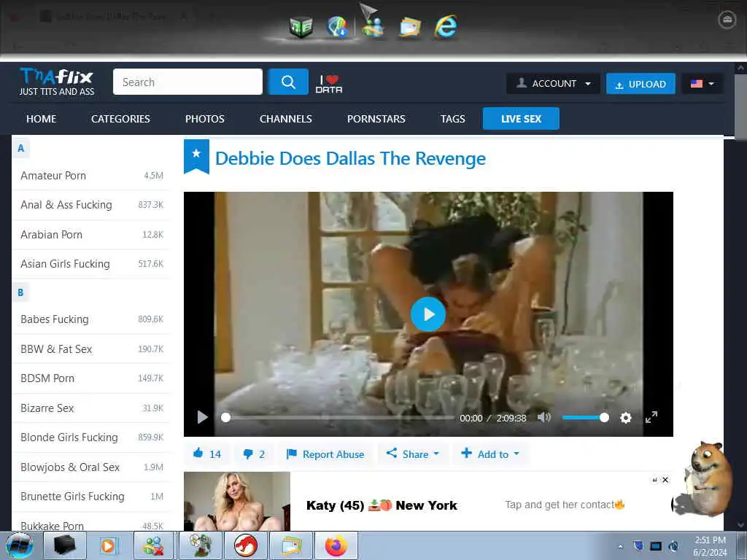
Task: Open player settings via the gear icon
Action: coord(625,418)
